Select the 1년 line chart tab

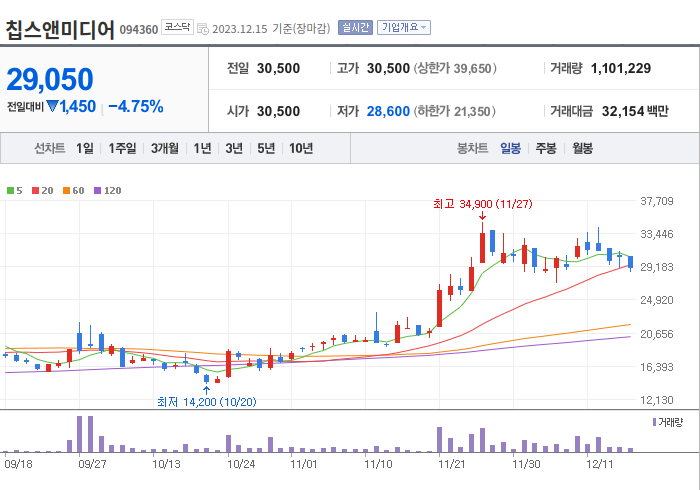202,148
